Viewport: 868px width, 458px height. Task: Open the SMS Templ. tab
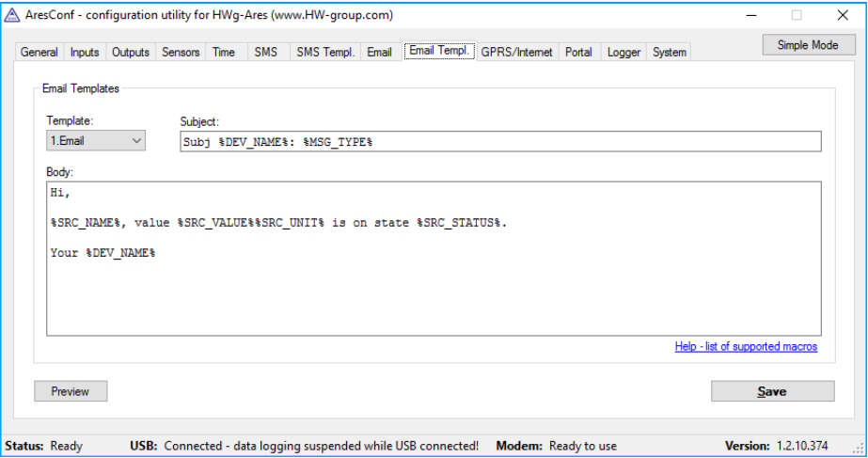coord(325,53)
